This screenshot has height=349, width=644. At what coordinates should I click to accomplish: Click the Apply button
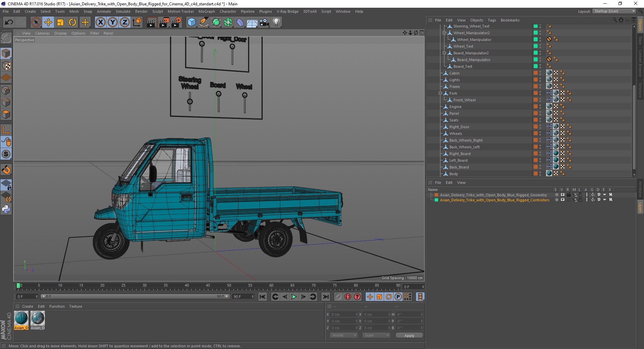pyautogui.click(x=409, y=335)
